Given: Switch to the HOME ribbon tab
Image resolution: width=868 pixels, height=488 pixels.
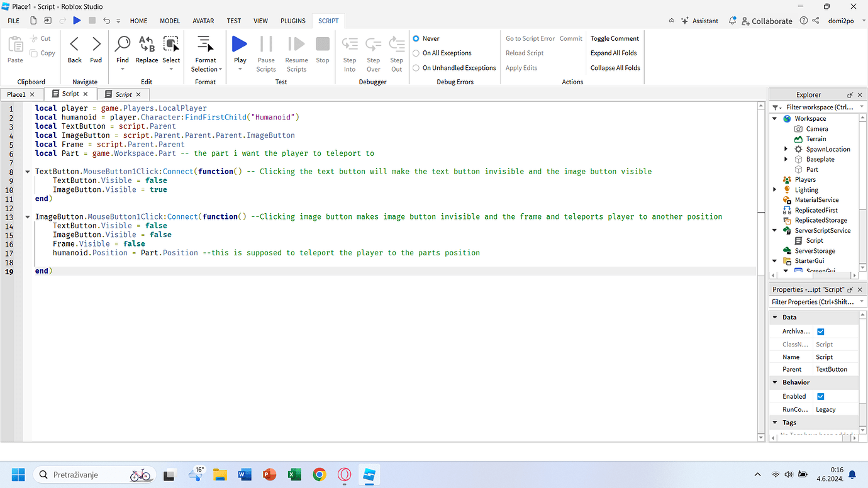Looking at the screenshot, I should (138, 21).
